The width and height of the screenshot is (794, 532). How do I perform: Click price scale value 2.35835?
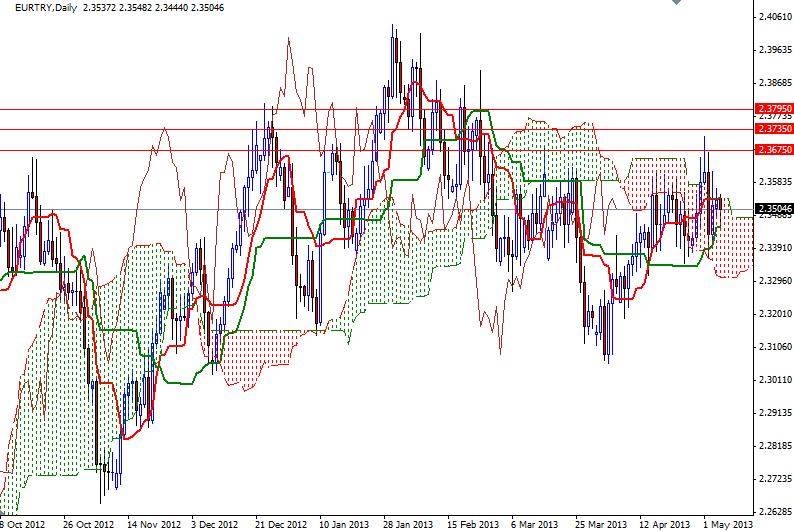click(x=775, y=181)
